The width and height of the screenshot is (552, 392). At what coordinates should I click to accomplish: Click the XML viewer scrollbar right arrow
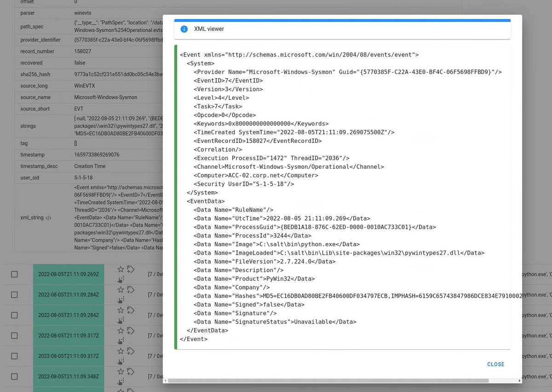point(520,381)
